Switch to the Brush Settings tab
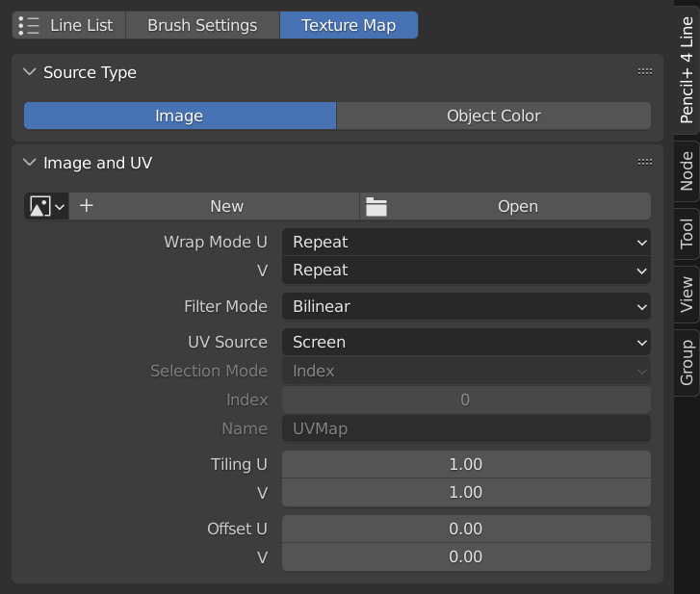Image resolution: width=700 pixels, height=594 pixels. tap(202, 25)
